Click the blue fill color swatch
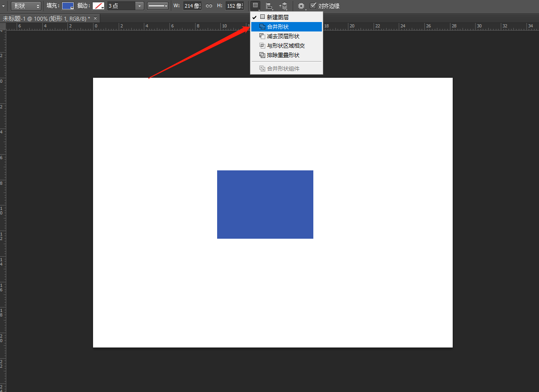Screen dimensions: 539x392 pos(67,6)
